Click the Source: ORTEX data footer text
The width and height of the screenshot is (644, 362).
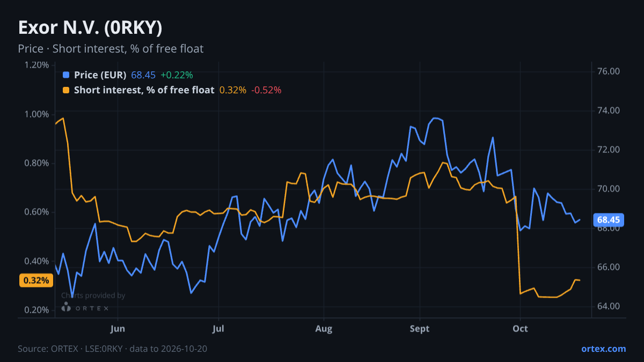[x=112, y=349]
